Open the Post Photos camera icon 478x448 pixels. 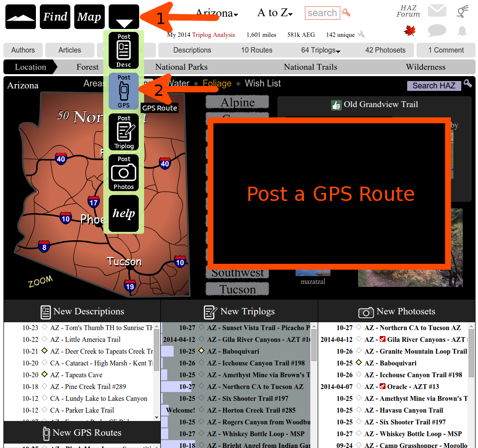pos(124,172)
